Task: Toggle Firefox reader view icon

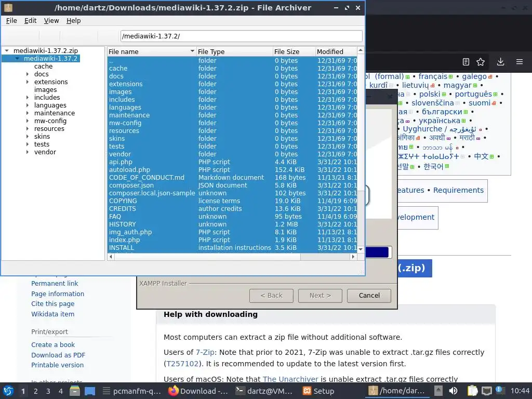Action: 466,62
